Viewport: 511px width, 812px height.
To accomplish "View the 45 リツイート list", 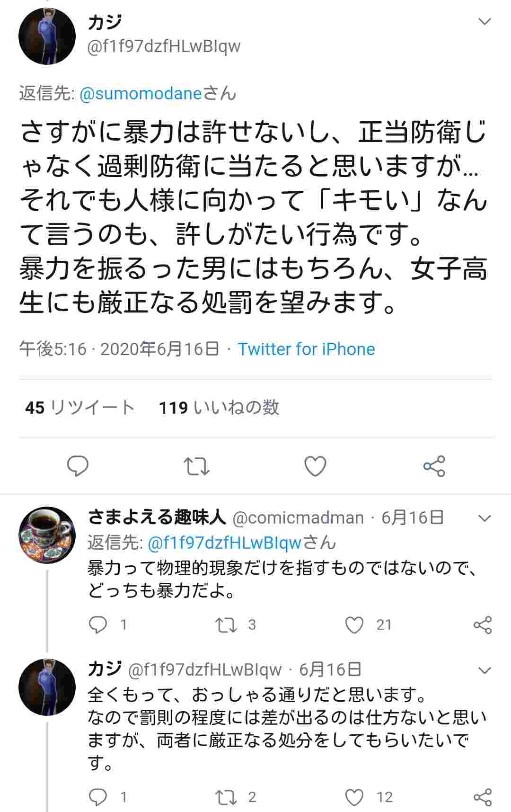I will [x=79, y=407].
